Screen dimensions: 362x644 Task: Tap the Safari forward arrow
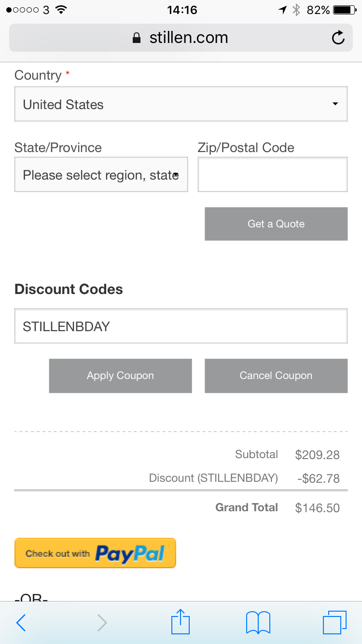pyautogui.click(x=102, y=623)
